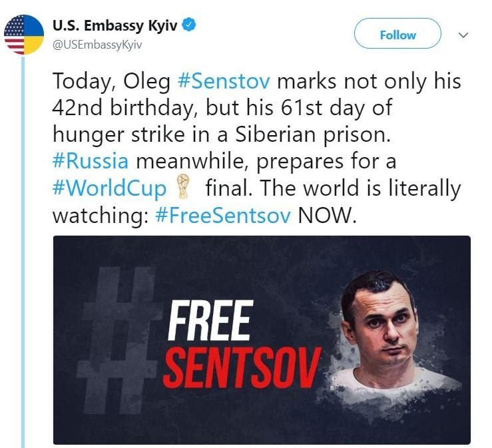This screenshot has height=448, width=492.
Task: Click 'hunger strike in a Siberian prison' text
Action: 222,135
